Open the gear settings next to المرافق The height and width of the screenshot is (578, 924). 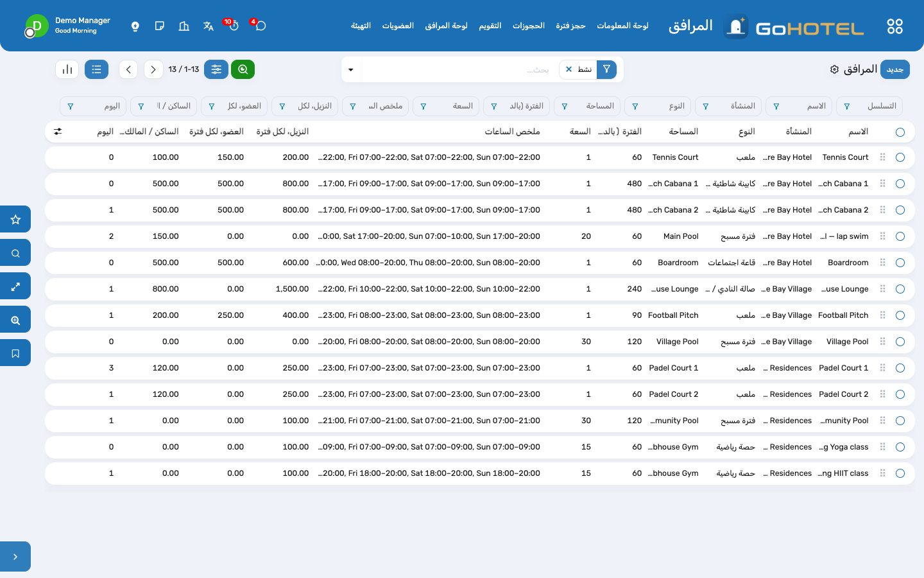(x=834, y=69)
